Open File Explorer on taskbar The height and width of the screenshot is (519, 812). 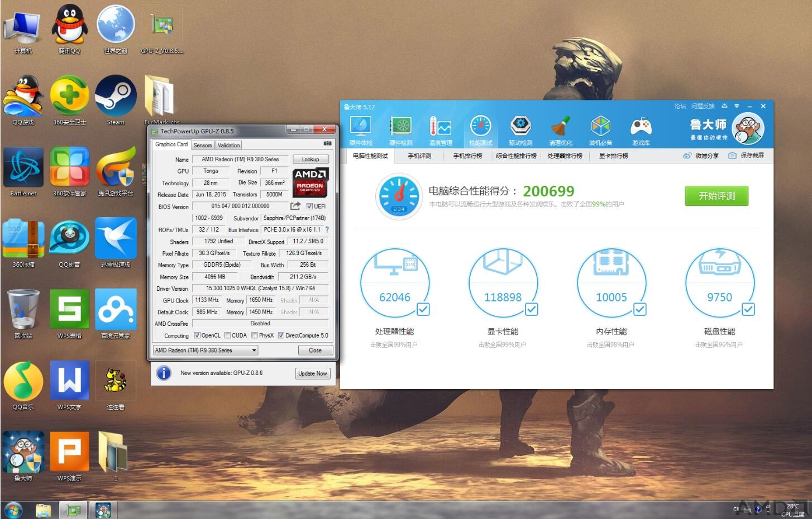(x=44, y=510)
